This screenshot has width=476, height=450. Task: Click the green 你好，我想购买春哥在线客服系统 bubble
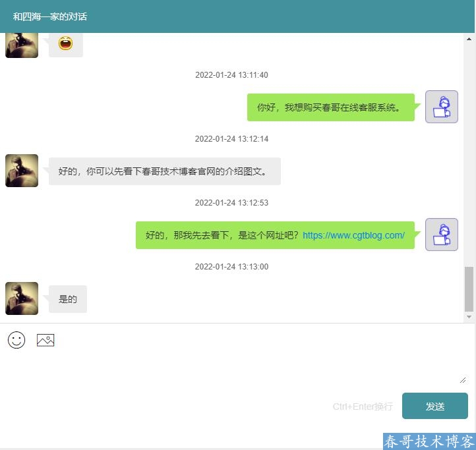pos(330,107)
